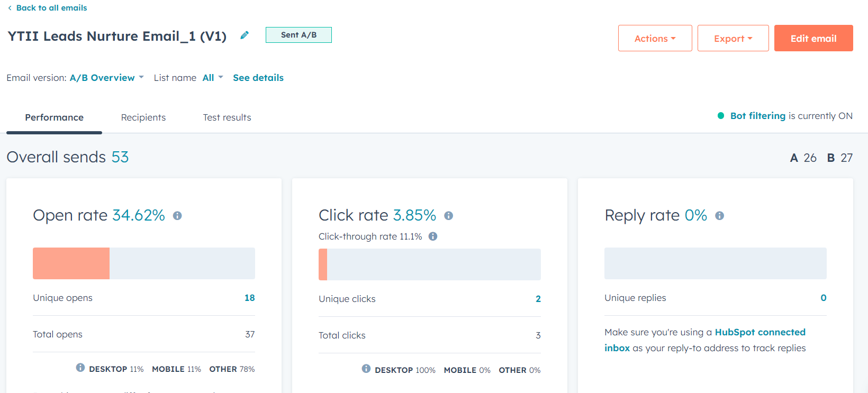Click the green bot filtering status dot
This screenshot has height=393, width=868.
(721, 116)
